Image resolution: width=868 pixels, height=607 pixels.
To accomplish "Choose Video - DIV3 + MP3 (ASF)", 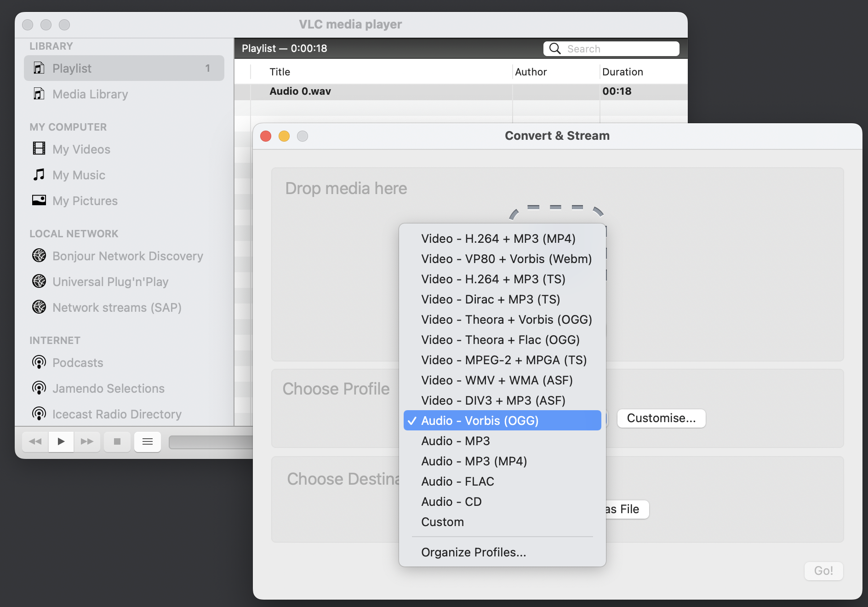I will click(x=503, y=401).
